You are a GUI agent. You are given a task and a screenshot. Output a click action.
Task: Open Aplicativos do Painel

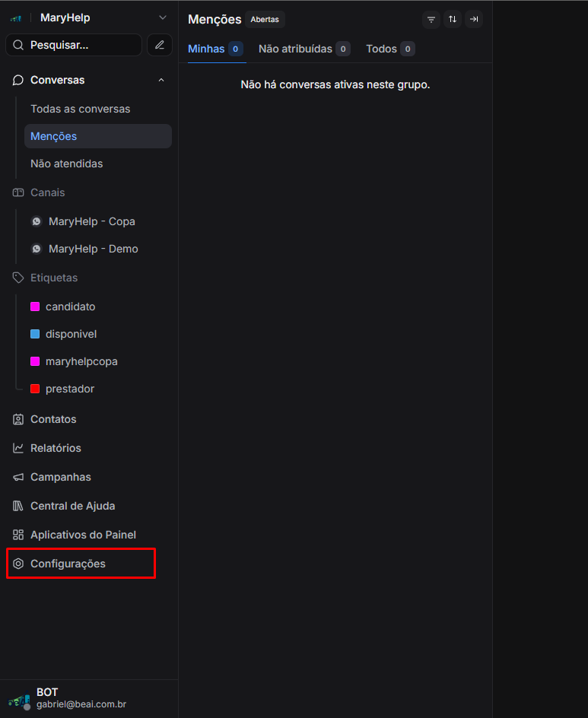[x=83, y=535]
